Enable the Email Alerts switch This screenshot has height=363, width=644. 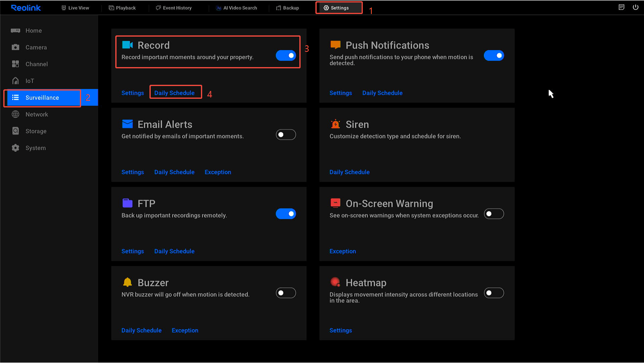point(286,135)
